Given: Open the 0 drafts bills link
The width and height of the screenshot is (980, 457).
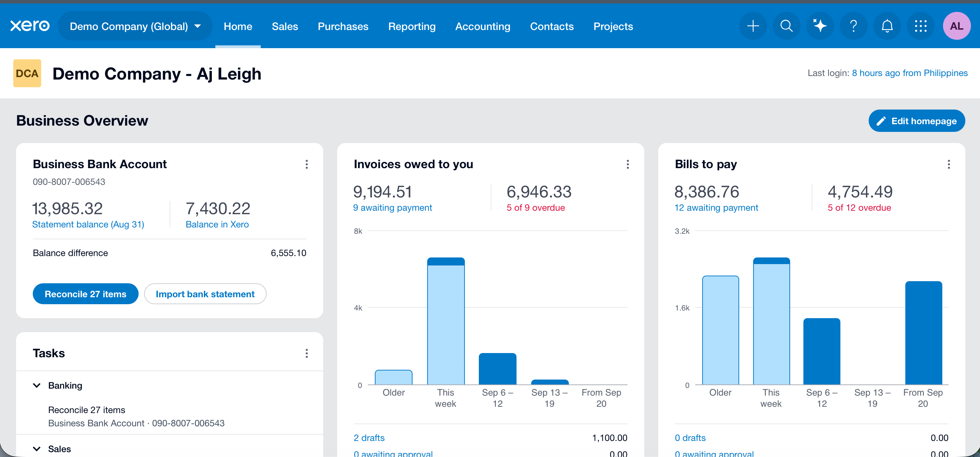Looking at the screenshot, I should [690, 437].
